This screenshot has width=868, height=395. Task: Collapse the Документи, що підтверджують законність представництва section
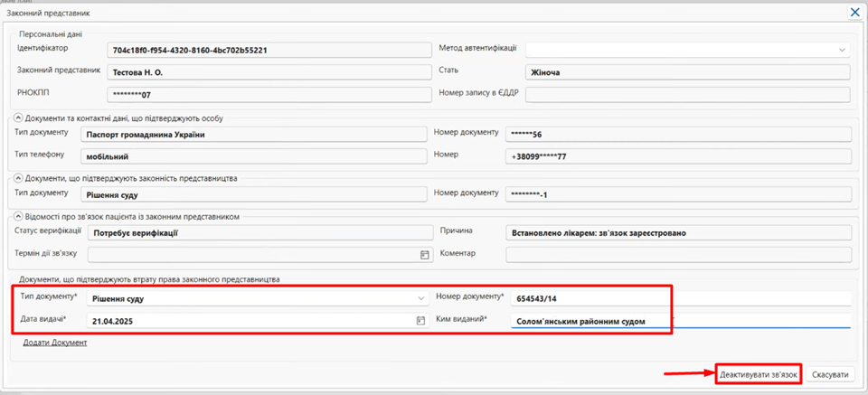tap(17, 177)
